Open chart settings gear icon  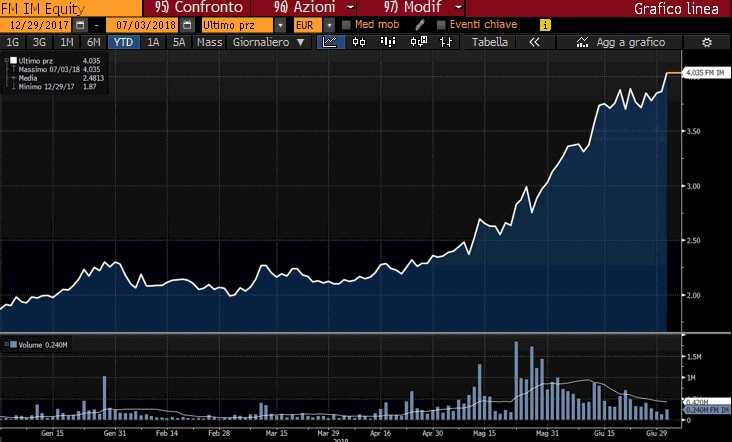707,42
